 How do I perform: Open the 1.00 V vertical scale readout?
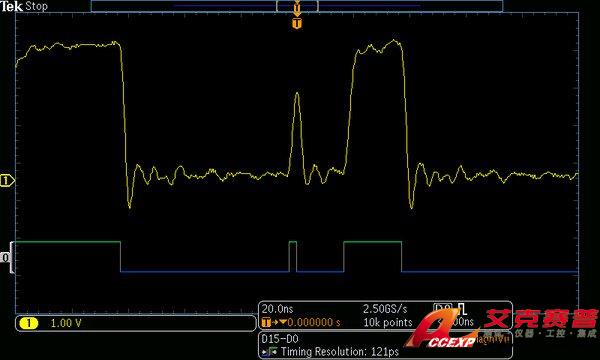66,323
